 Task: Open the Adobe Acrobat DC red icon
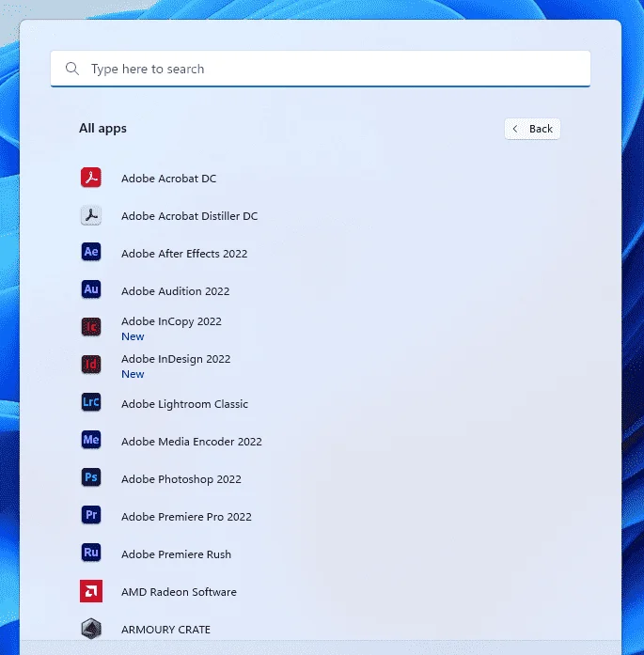(x=91, y=178)
